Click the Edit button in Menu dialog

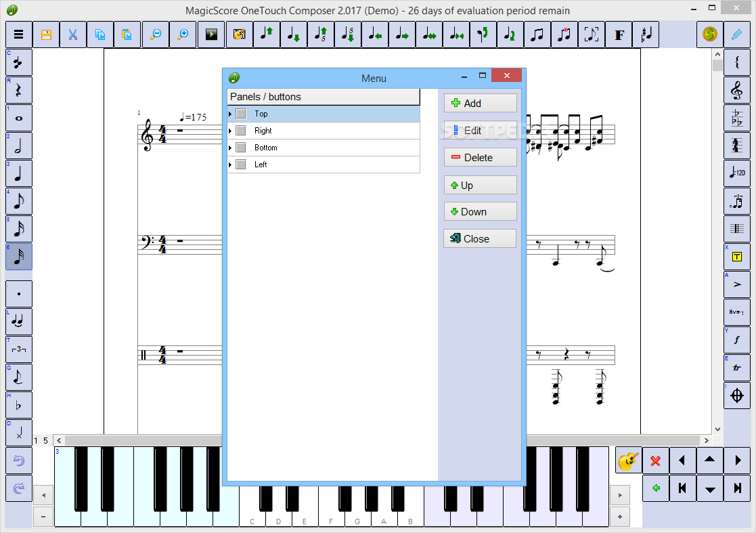tap(481, 131)
